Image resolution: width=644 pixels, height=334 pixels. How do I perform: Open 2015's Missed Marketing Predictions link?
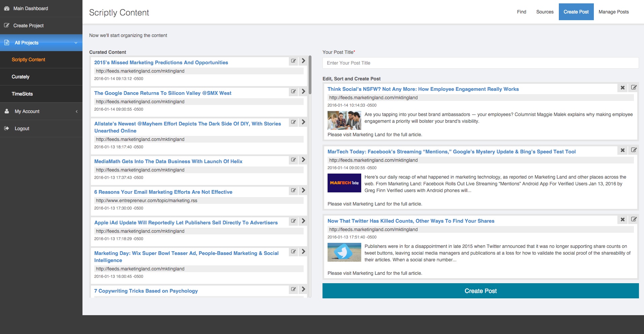pos(161,63)
